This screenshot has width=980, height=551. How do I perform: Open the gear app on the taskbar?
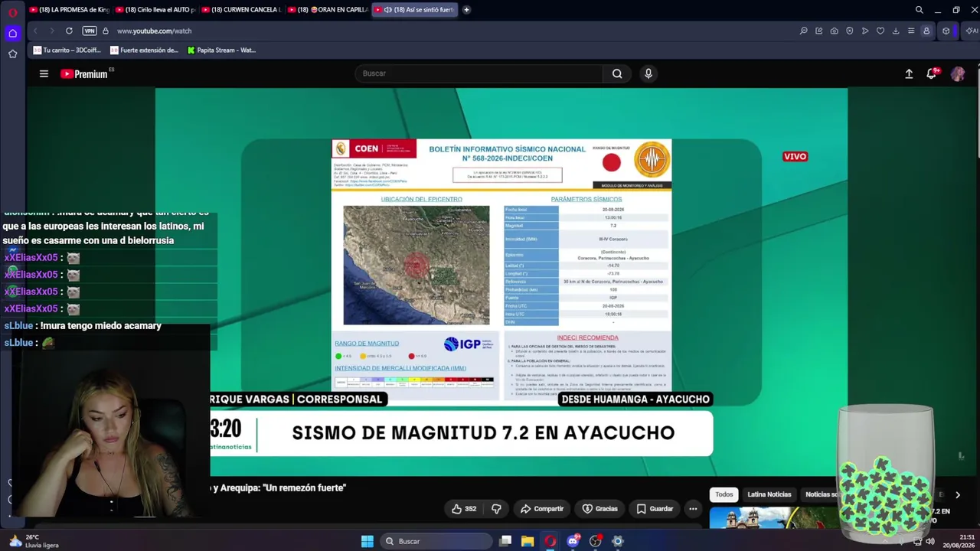click(618, 541)
